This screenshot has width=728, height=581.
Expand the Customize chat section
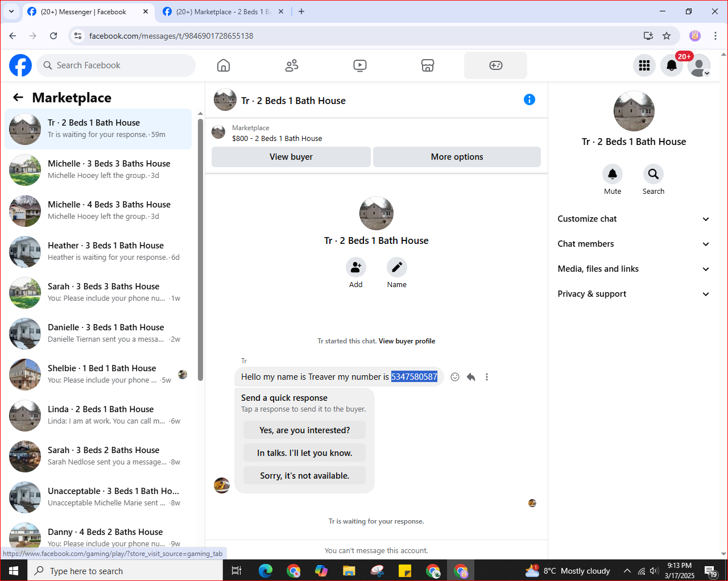[x=634, y=219]
